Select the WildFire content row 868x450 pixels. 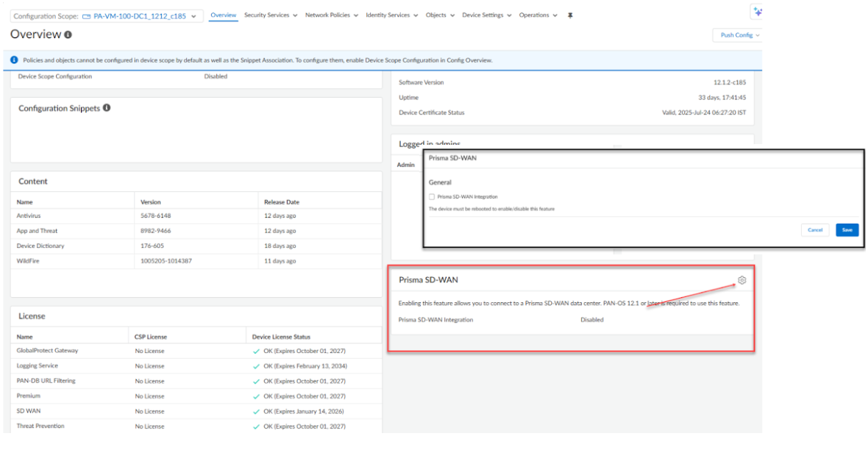tap(196, 261)
